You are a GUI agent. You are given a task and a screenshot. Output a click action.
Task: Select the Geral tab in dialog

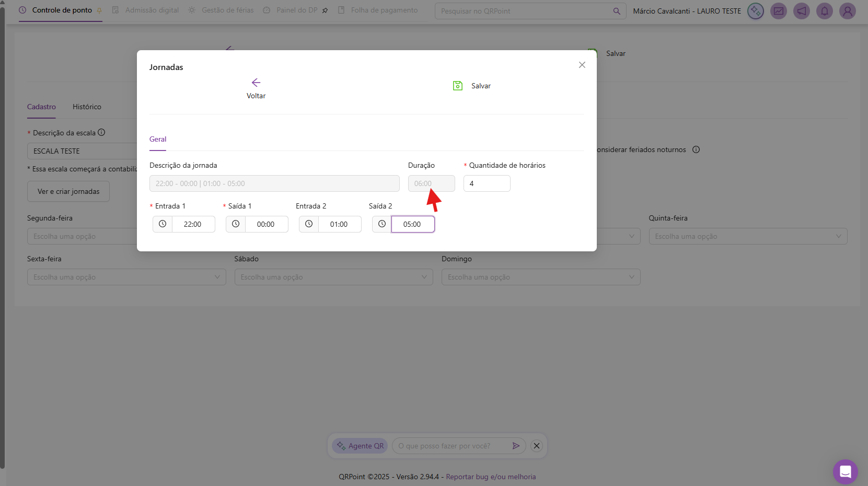click(x=158, y=140)
